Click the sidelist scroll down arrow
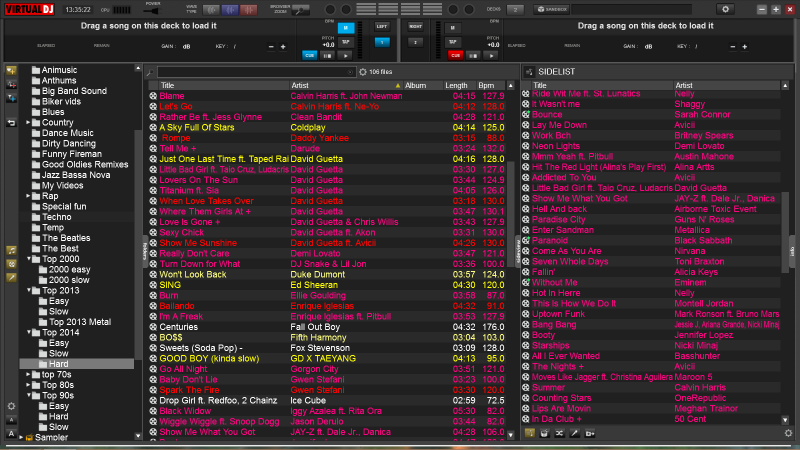Image resolution: width=800 pixels, height=450 pixels. (x=785, y=420)
